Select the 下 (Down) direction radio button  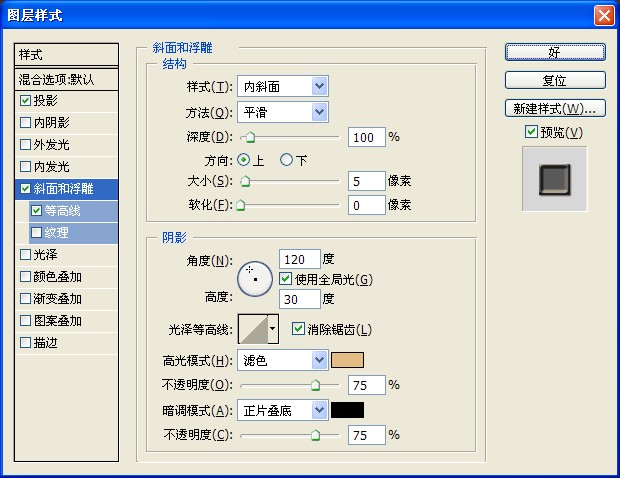pos(287,160)
